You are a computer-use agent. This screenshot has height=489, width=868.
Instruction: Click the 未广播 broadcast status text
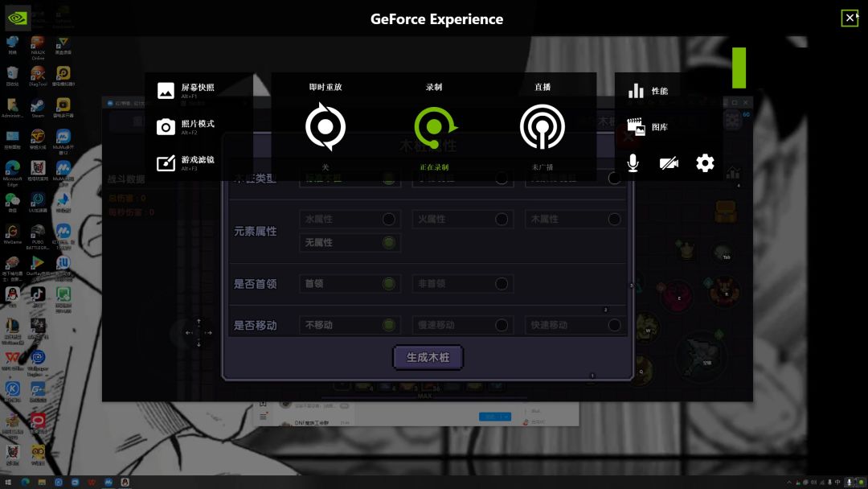point(542,167)
